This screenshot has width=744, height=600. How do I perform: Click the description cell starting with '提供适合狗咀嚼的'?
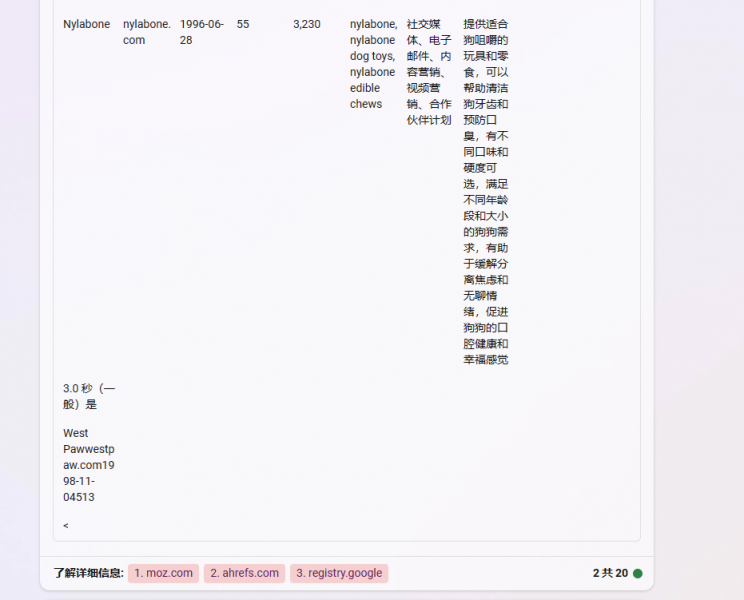coord(486,192)
